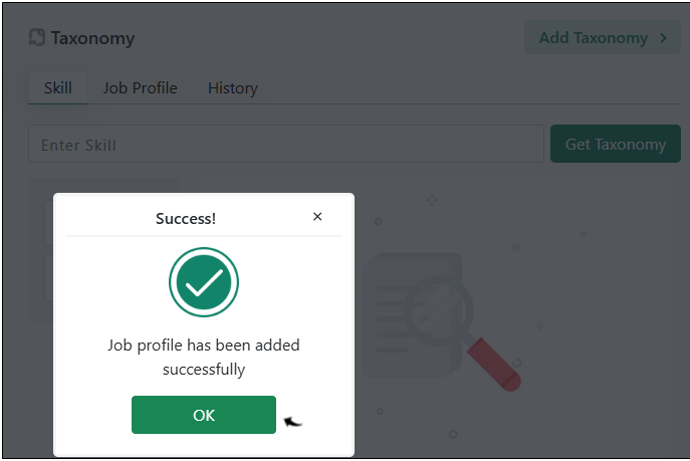Viewport: 690px width, 461px height.
Task: Open the Job Profile tab
Action: point(140,88)
